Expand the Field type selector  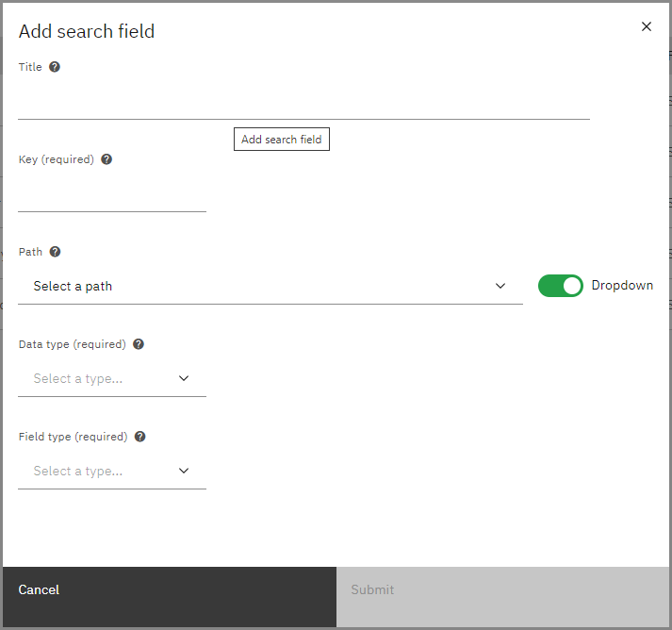tap(111, 471)
